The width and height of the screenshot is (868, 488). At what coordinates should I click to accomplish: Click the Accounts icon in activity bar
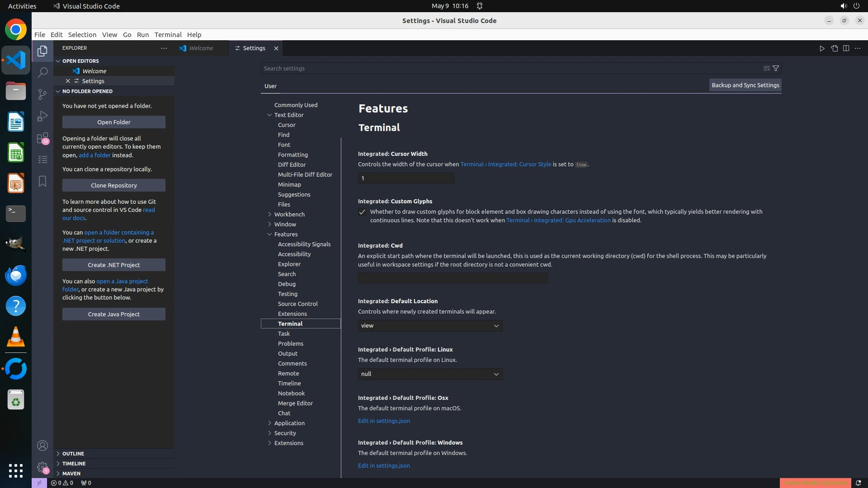(x=42, y=446)
